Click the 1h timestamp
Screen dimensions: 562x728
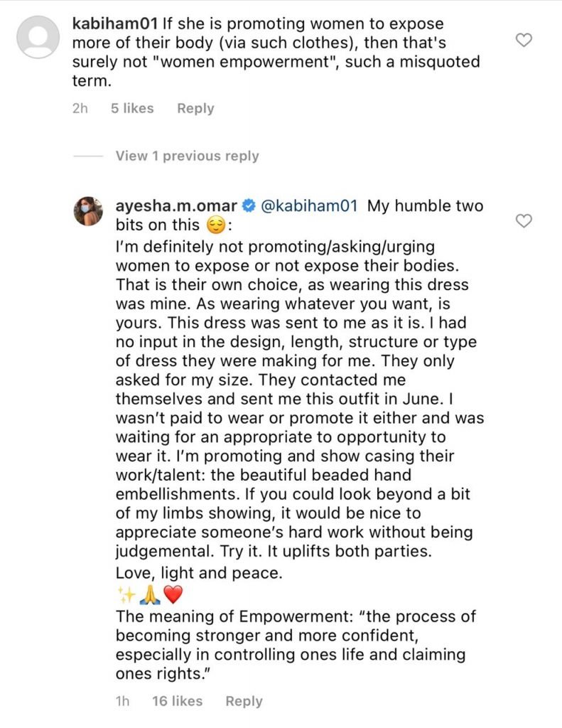[122, 701]
